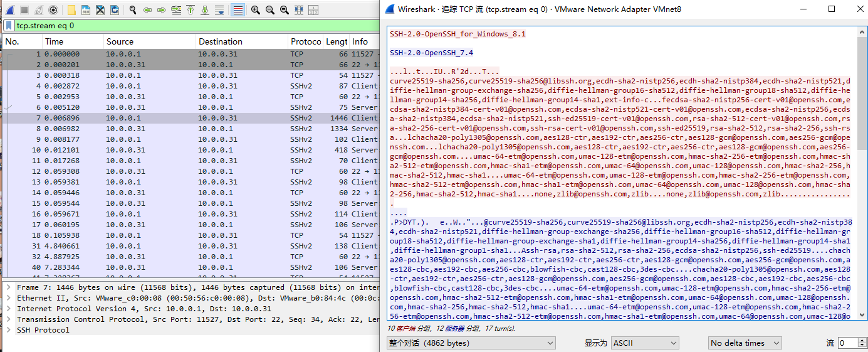Click the rightmost toolbar layout icon
Image resolution: width=868 pixels, height=352 pixels.
tap(313, 10)
